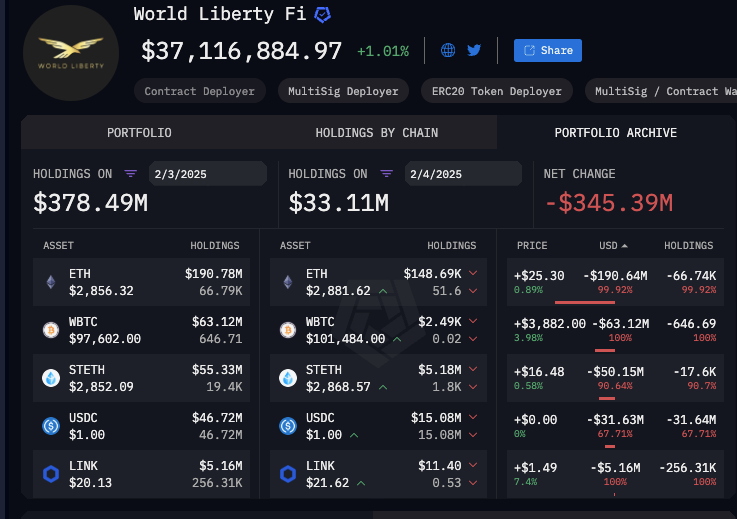Click the STETH icon in the 2/4/2025 list
The width and height of the screenshot is (737, 519).
pyautogui.click(x=288, y=378)
